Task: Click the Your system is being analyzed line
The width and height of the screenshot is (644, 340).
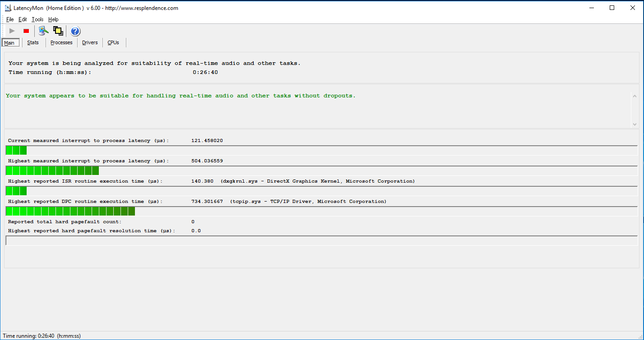Action: pyautogui.click(x=154, y=63)
